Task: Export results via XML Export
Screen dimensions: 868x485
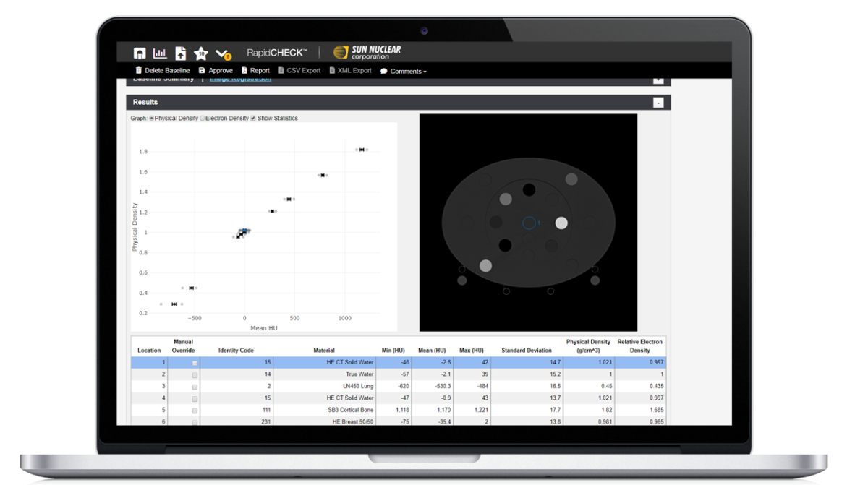Action: click(350, 71)
